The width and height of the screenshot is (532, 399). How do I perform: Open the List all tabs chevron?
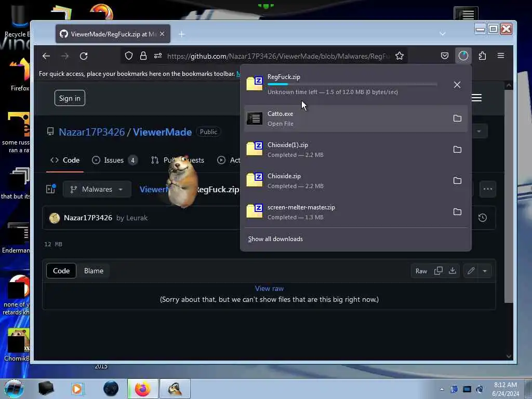pyautogui.click(x=442, y=34)
